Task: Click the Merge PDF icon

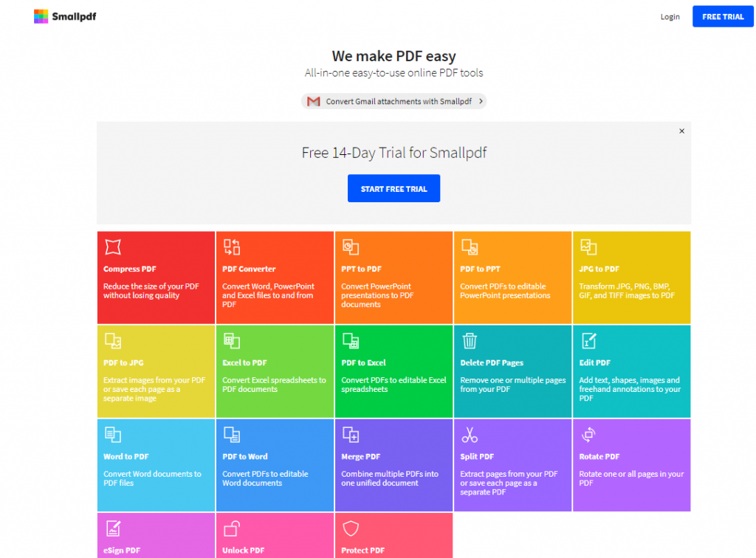Action: (351, 435)
